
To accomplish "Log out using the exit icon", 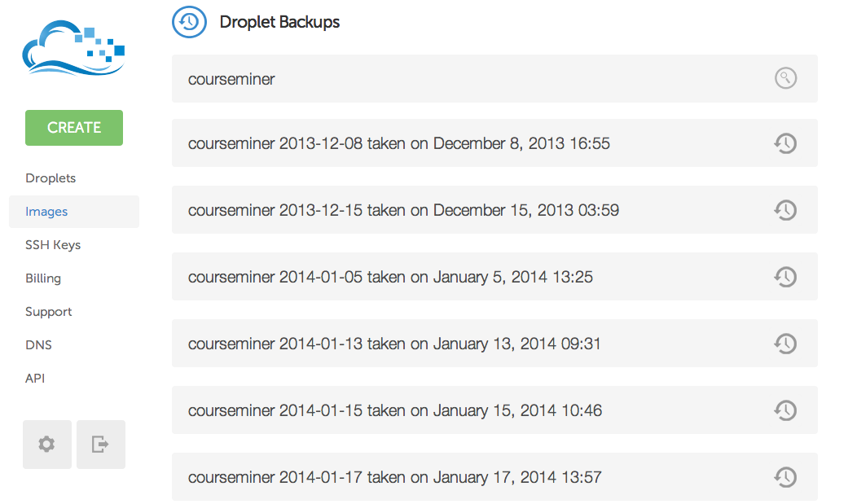I will [x=101, y=445].
